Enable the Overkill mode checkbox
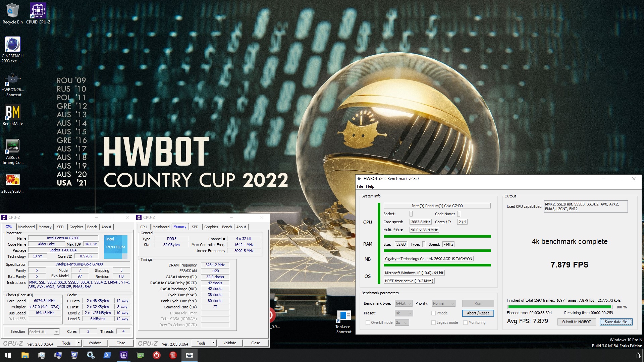 tap(368, 322)
